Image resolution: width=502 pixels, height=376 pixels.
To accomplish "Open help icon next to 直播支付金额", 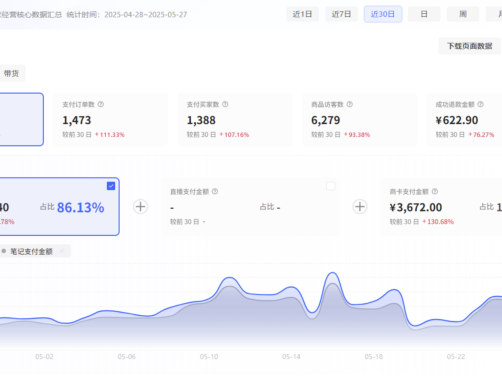I will [215, 191].
